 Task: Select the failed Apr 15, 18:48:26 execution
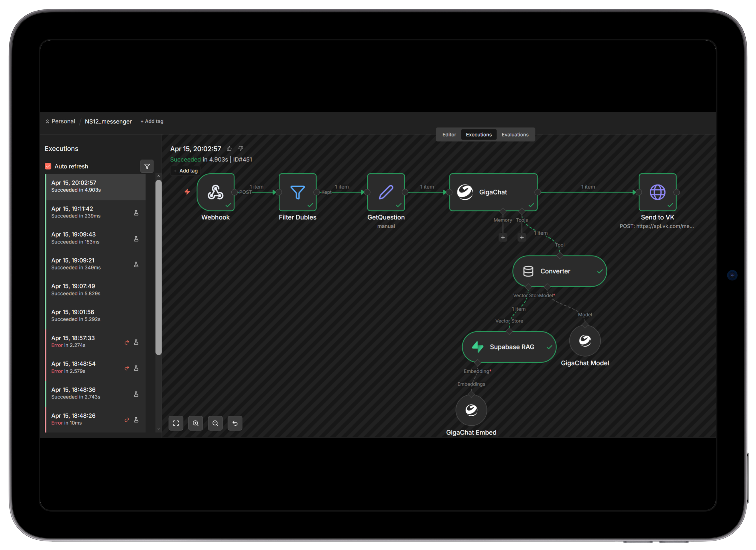click(95, 419)
